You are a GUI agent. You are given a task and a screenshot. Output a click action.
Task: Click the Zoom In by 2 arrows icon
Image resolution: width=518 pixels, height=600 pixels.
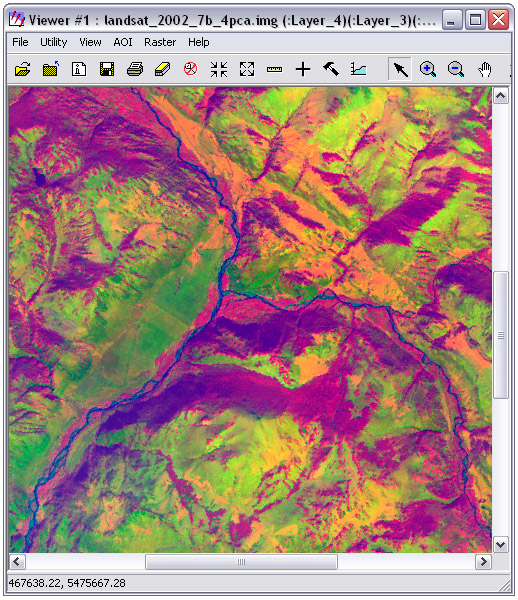219,69
